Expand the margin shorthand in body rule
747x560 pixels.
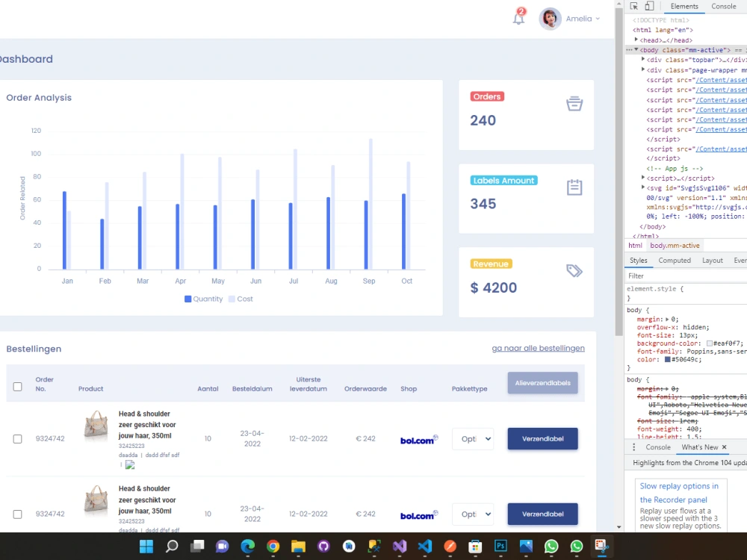click(x=667, y=320)
